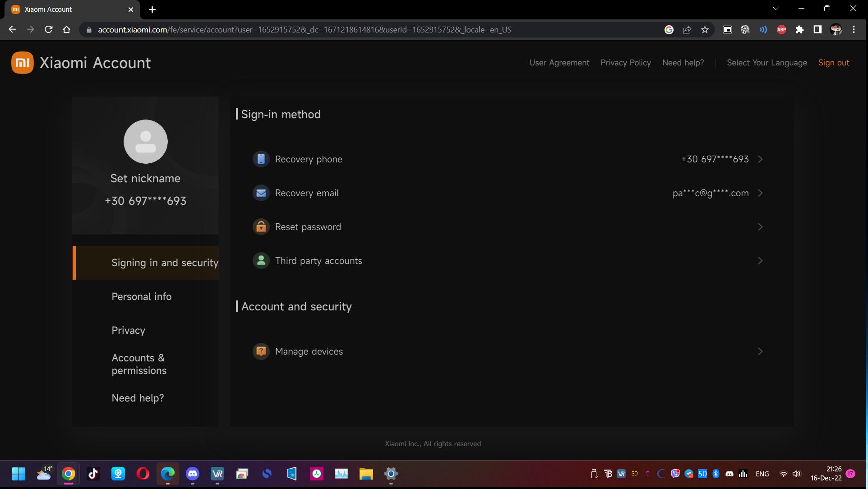868x489 pixels.
Task: Switch to Personal info section
Action: point(141,296)
